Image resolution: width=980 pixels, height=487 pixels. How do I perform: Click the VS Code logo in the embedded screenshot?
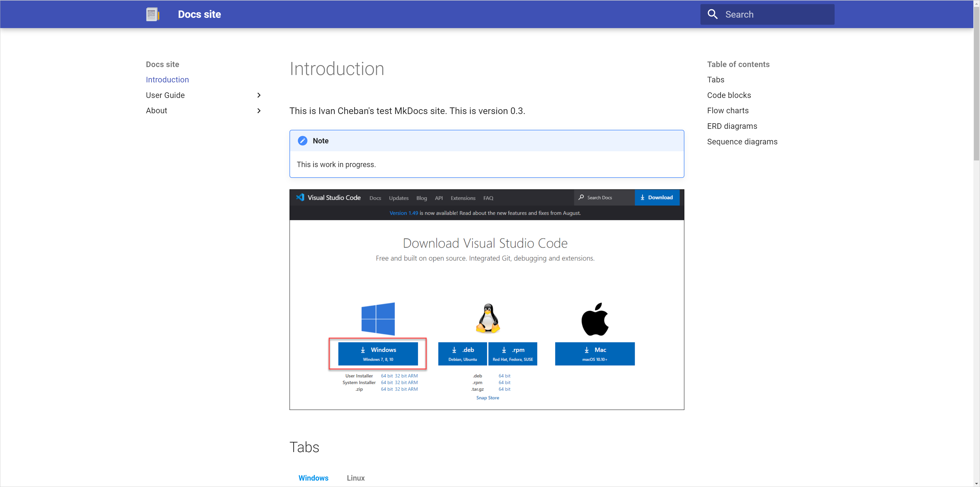[300, 197]
